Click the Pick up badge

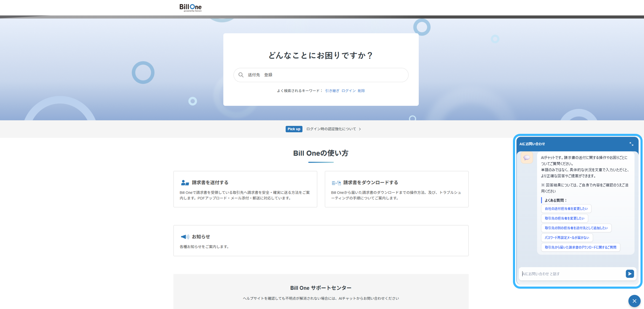click(294, 129)
